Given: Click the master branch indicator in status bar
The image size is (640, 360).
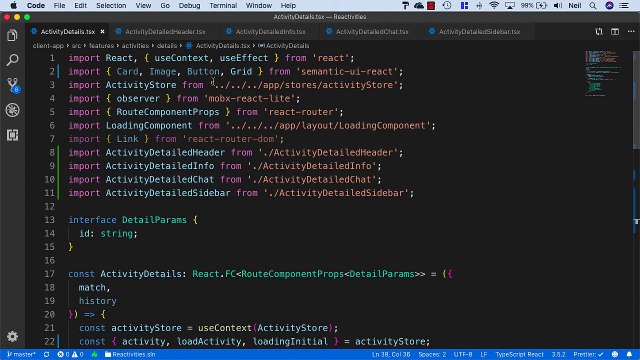Looking at the screenshot, I should click(x=21, y=354).
